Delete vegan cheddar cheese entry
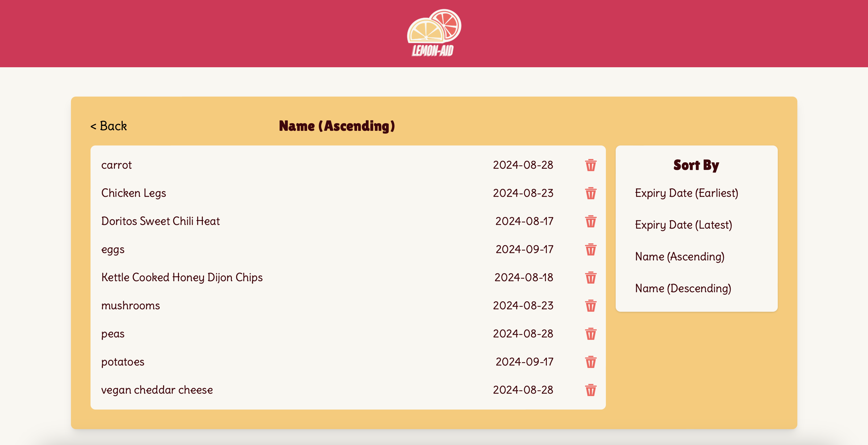Viewport: 868px width, 445px height. coord(590,390)
